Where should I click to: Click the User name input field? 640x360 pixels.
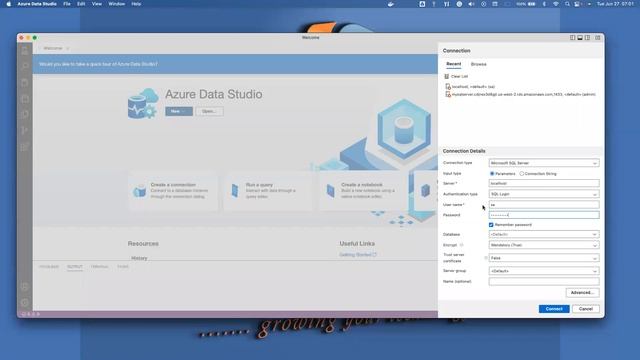(544, 204)
